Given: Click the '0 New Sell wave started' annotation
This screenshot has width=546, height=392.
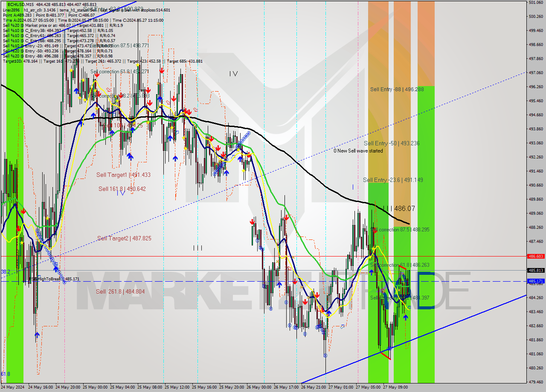Looking at the screenshot, I should pos(358,151).
